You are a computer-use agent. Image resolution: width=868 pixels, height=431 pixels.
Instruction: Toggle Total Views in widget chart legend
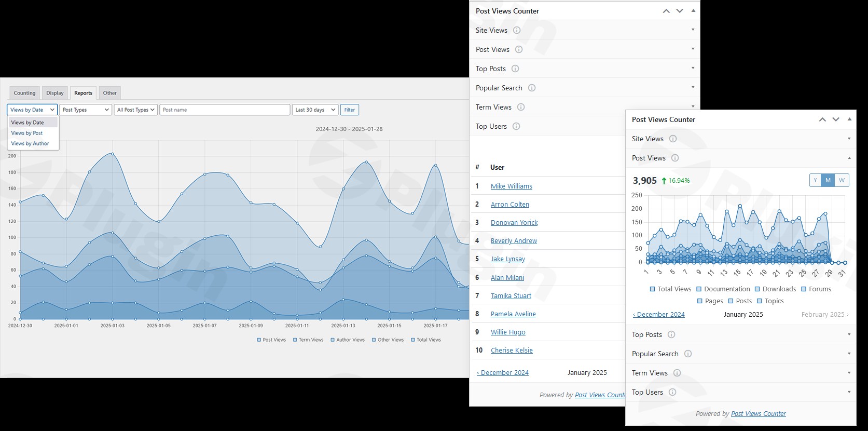(x=670, y=289)
